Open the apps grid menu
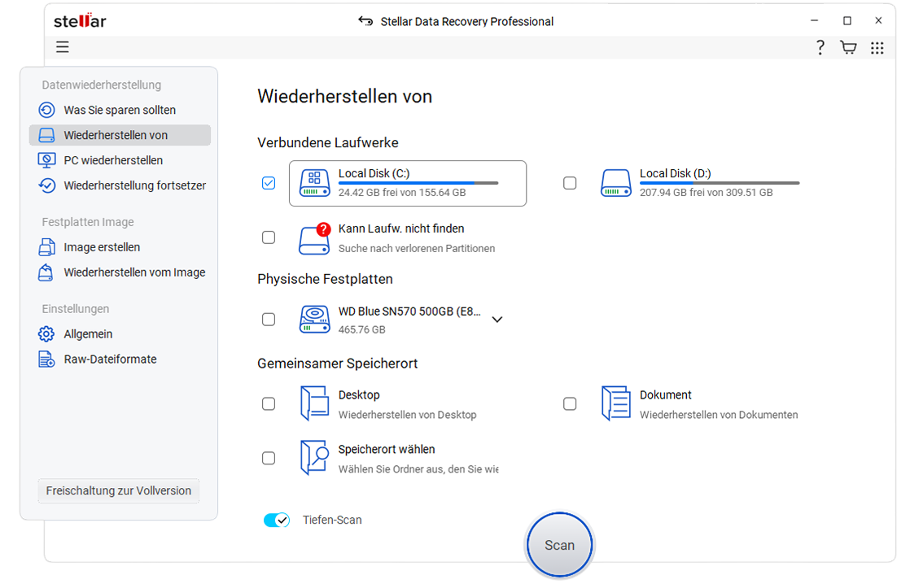This screenshot has width=910, height=588. point(877,47)
